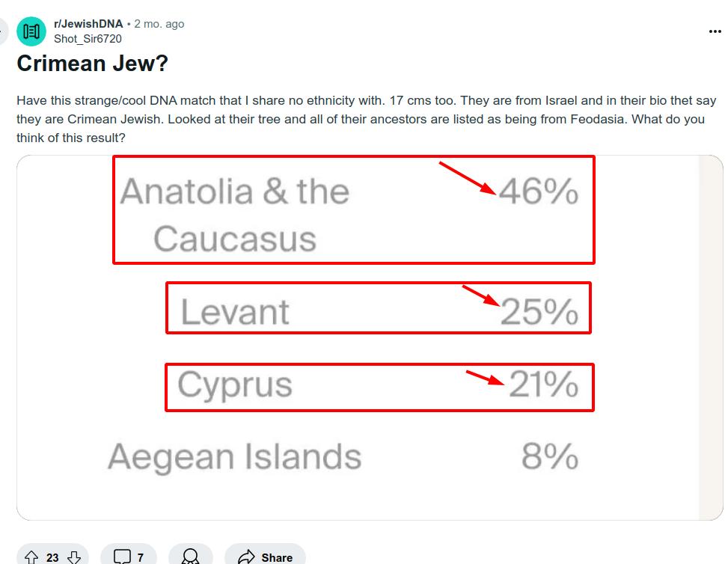Click the red arrow pointing at 25%
This screenshot has height=564, width=728.
pyautogui.click(x=480, y=295)
